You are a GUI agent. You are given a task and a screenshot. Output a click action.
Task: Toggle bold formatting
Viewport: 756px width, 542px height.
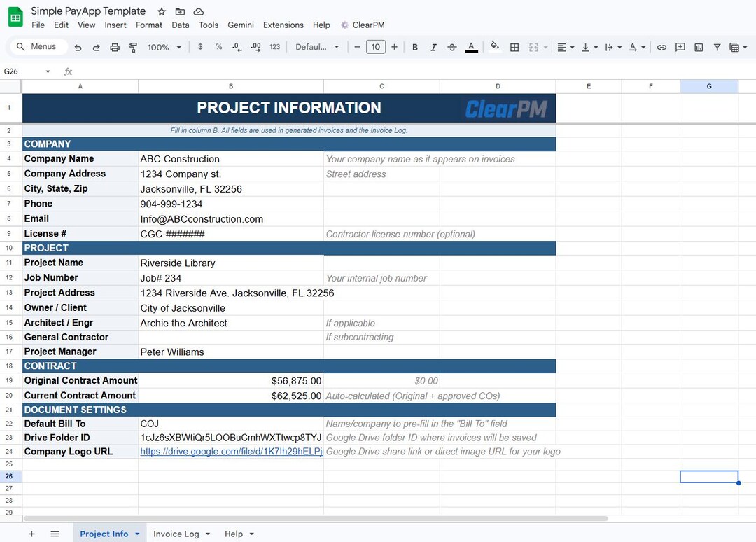coord(414,47)
